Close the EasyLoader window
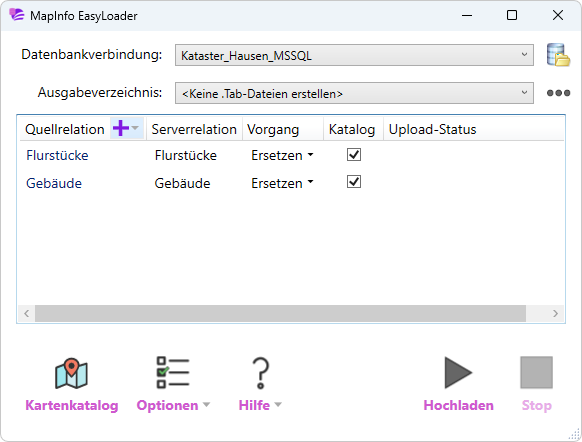Viewport: 582px width, 442px height. (x=558, y=15)
